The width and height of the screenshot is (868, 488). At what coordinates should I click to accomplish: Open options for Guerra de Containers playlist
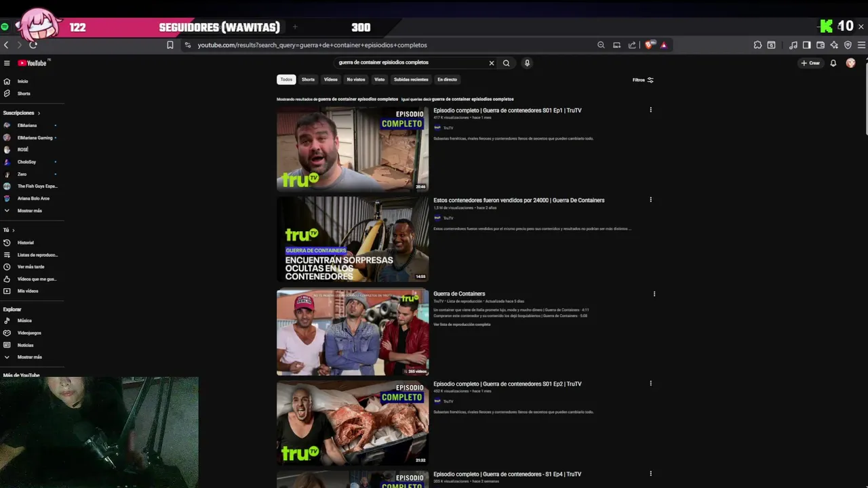[654, 294]
